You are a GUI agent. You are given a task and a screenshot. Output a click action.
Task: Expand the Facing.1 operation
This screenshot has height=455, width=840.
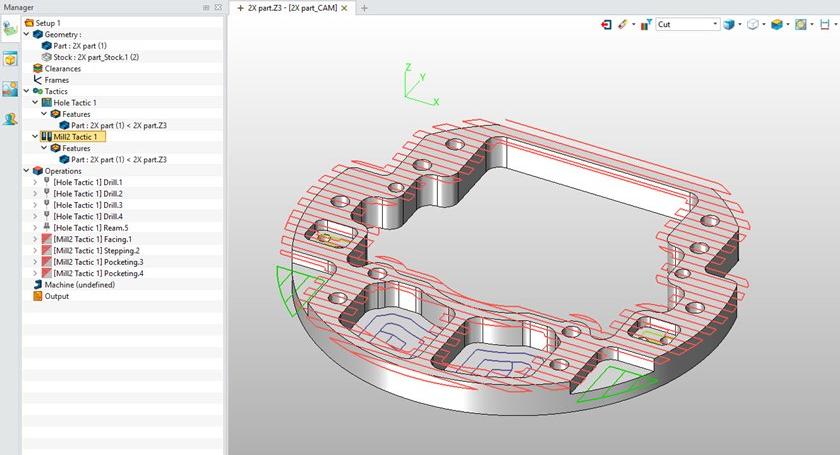tap(35, 239)
